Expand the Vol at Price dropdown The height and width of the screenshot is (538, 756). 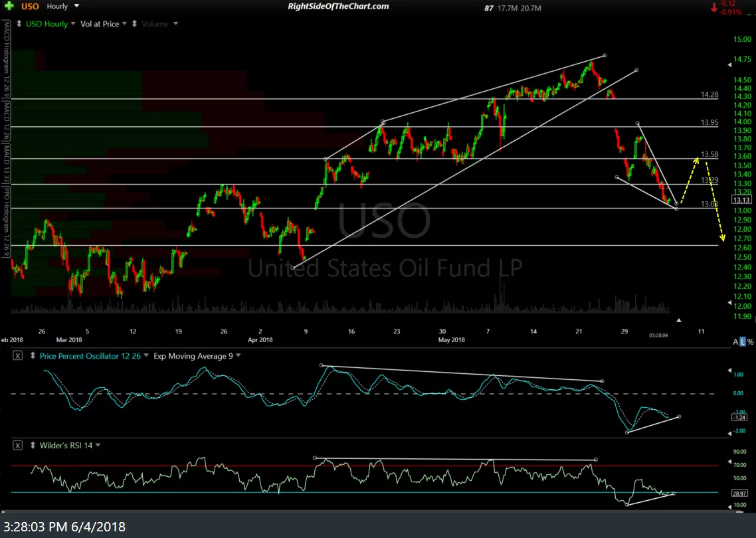click(124, 24)
